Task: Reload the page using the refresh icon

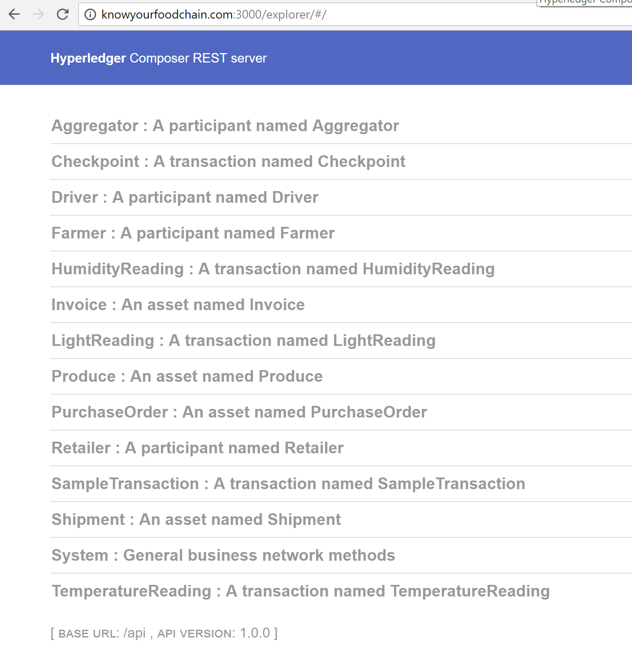Action: 63,14
